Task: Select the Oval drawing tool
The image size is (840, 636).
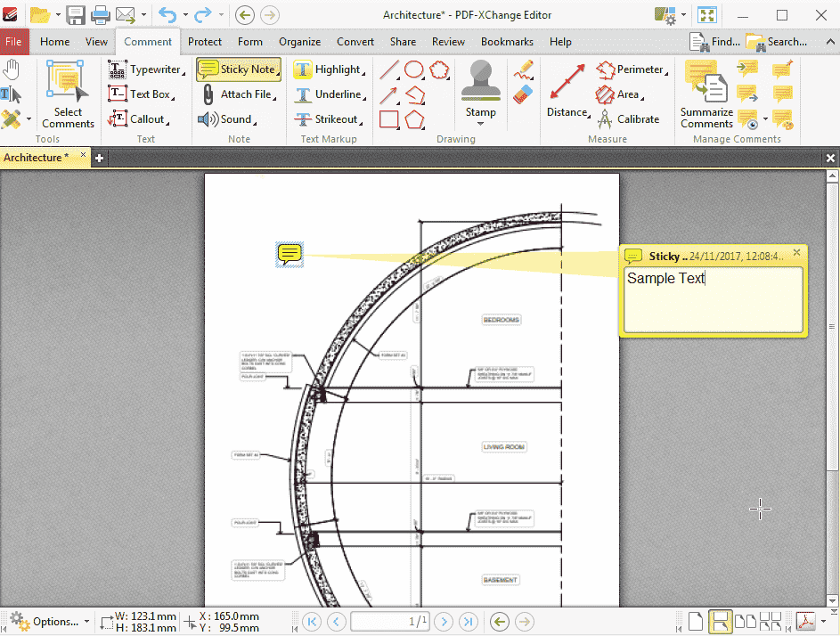Action: [x=414, y=69]
